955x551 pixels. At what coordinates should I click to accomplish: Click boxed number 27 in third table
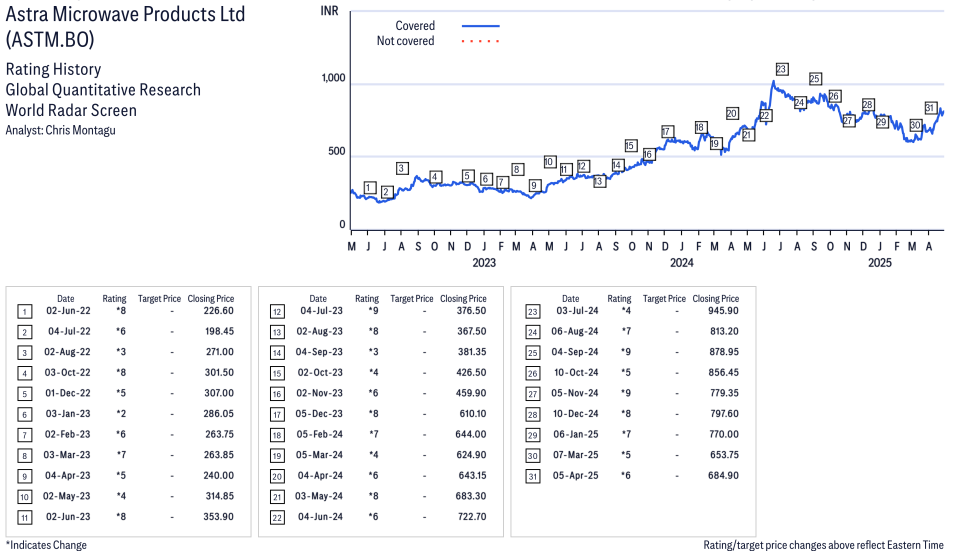[x=533, y=395]
